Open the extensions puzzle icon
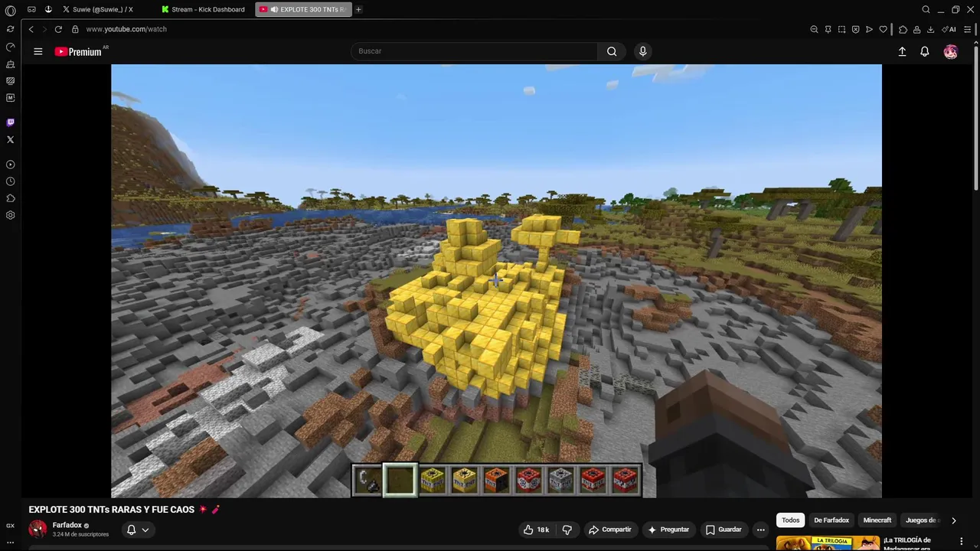Viewport: 980px width, 551px height. click(903, 29)
